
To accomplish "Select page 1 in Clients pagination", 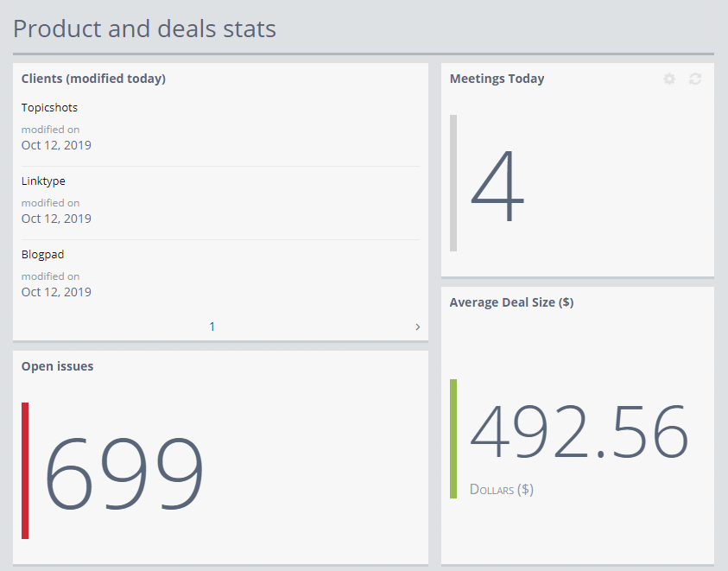I will [x=212, y=327].
